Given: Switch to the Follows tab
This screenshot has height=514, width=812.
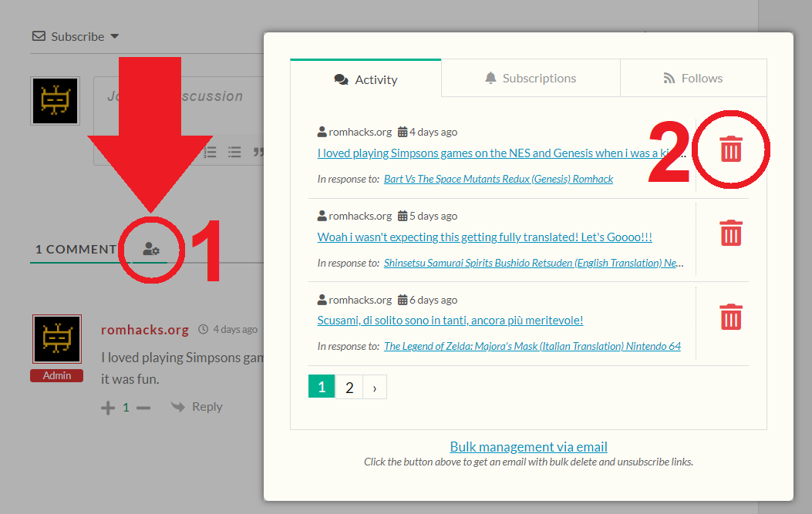Looking at the screenshot, I should coord(693,79).
